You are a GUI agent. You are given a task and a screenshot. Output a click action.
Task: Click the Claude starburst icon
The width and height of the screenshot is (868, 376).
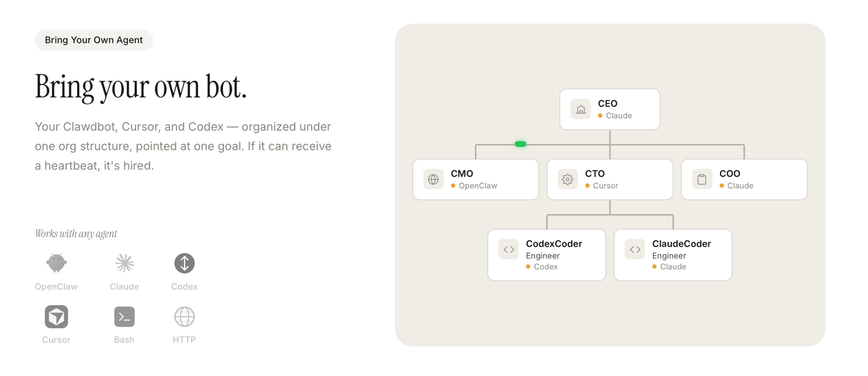tap(124, 263)
